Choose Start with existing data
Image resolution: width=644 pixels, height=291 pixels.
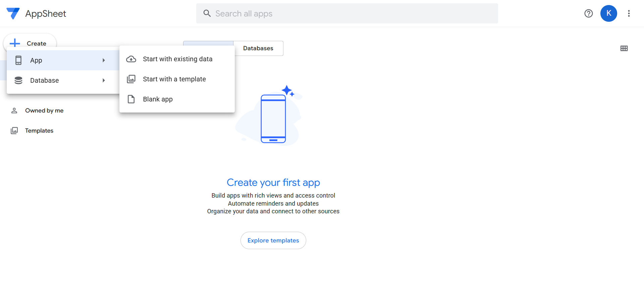pos(177,59)
